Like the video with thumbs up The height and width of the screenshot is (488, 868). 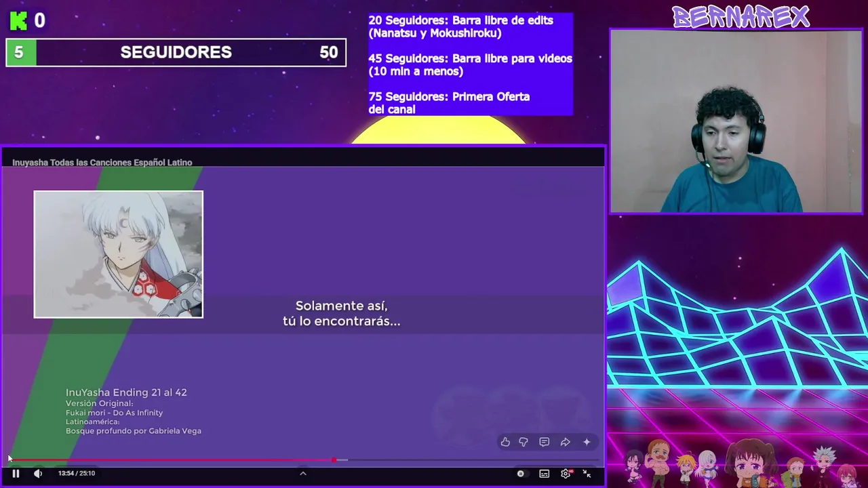(505, 442)
